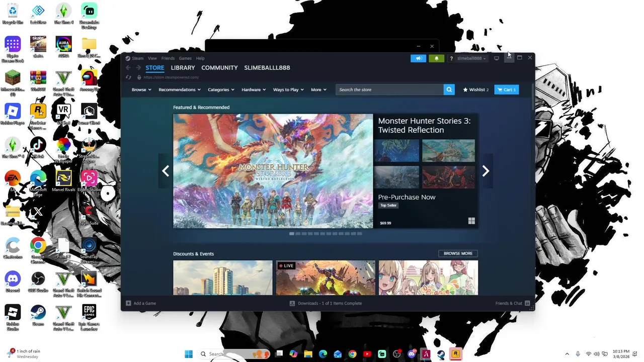644x362 pixels.
Task: Select the first carousel page indicator dot
Action: [292, 233]
